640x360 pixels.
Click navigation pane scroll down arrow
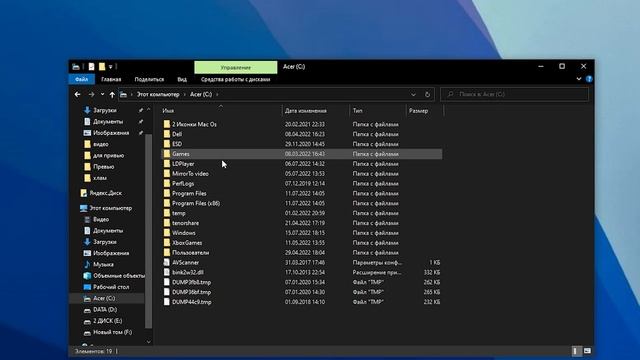(149, 342)
